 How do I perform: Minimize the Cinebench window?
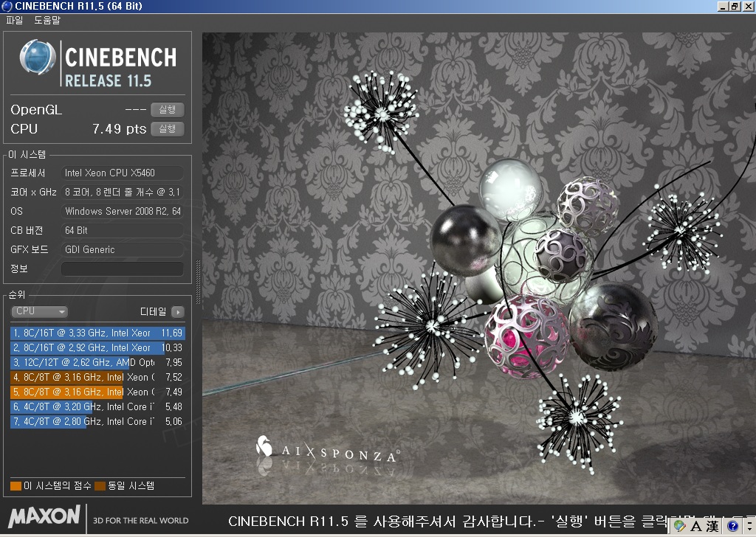[723, 6]
